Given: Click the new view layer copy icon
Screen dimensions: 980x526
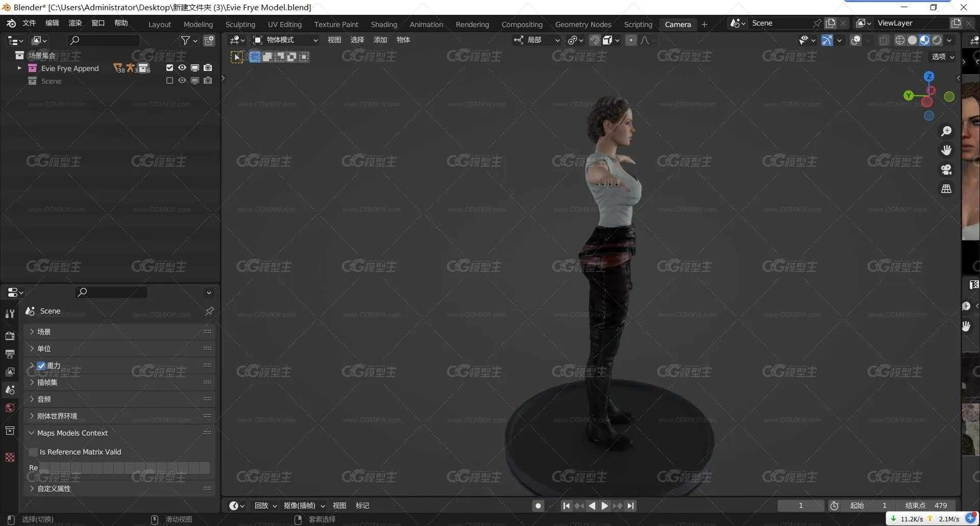Looking at the screenshot, I should point(956,23).
